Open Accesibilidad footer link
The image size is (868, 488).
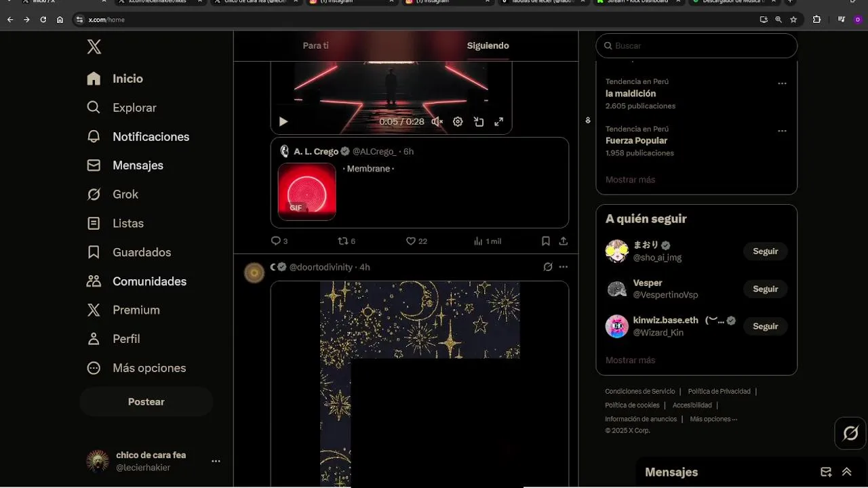tap(692, 405)
